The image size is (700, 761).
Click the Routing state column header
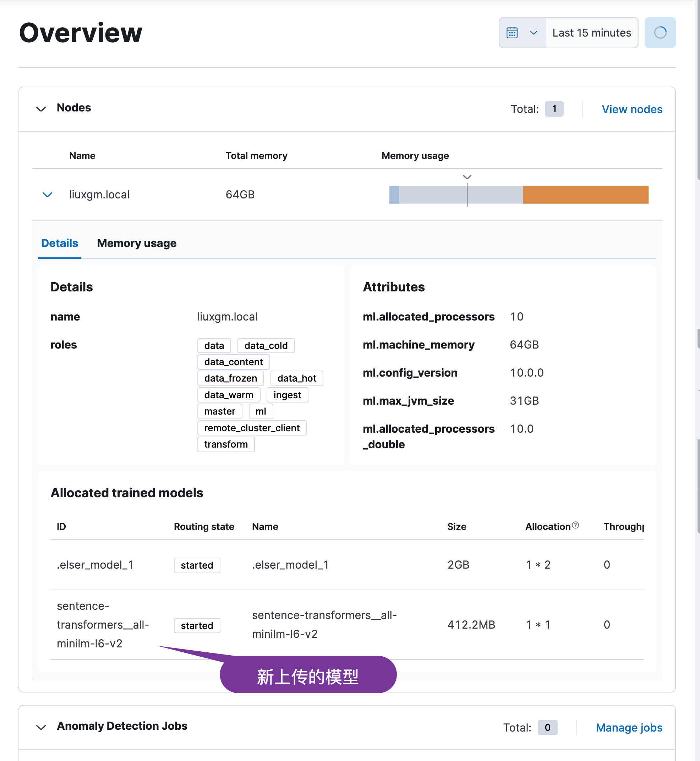click(204, 526)
